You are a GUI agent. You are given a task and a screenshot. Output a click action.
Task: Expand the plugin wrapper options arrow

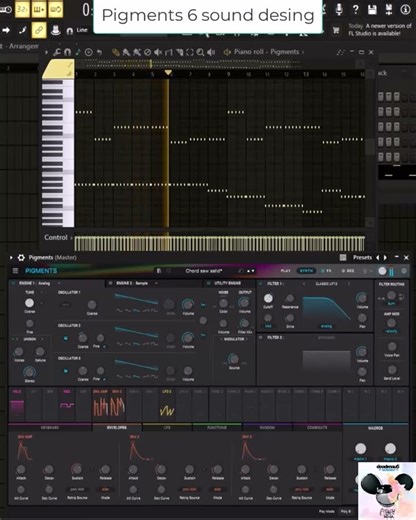coord(11,257)
